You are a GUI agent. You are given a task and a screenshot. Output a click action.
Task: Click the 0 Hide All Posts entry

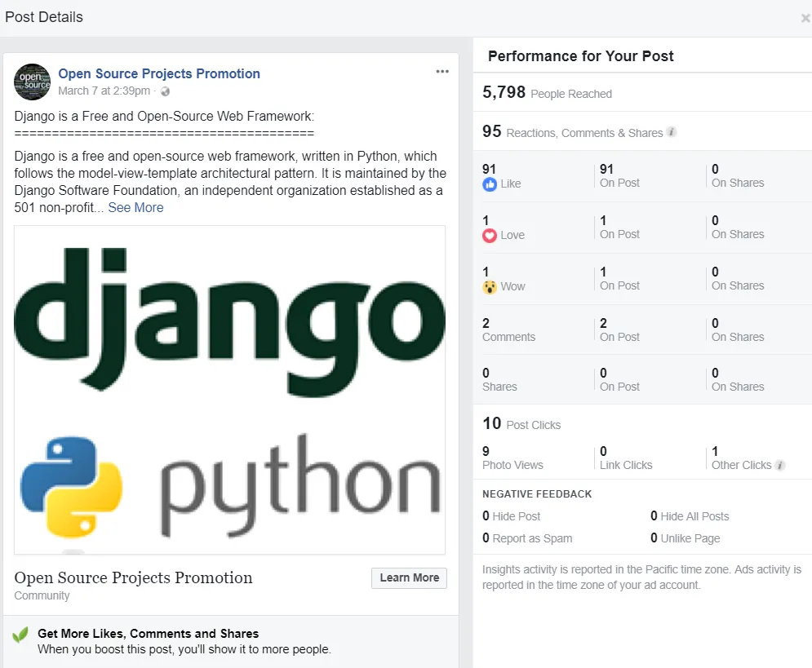click(690, 515)
